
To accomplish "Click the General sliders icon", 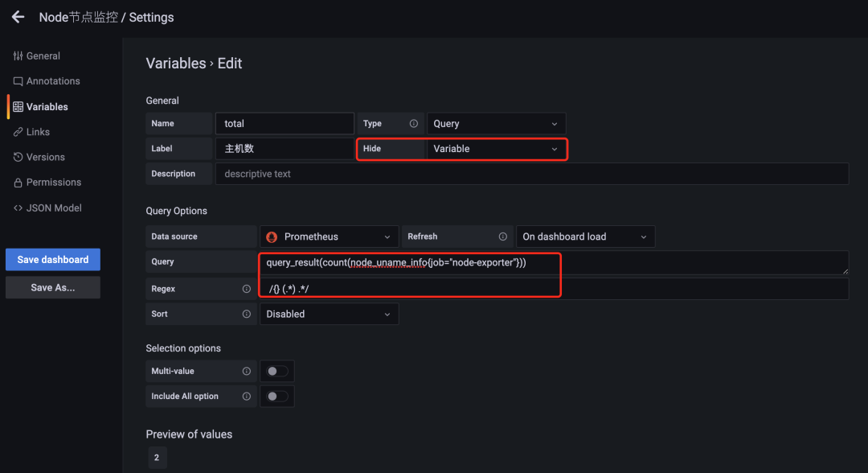I will [18, 56].
